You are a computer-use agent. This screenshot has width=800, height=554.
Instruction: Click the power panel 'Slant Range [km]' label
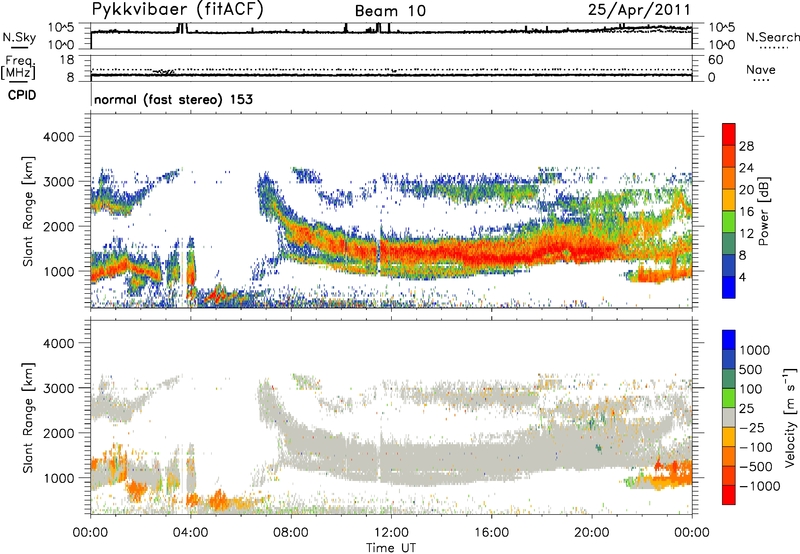click(29, 211)
